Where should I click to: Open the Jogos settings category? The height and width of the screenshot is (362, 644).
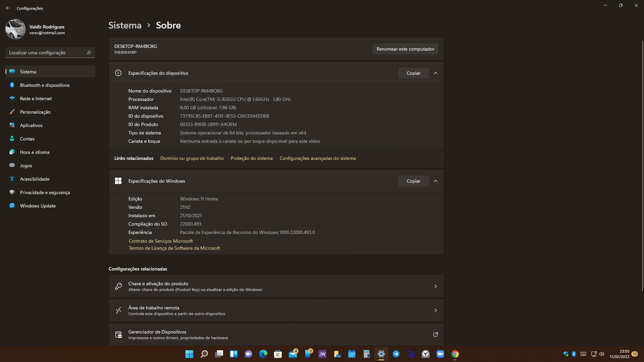click(26, 166)
